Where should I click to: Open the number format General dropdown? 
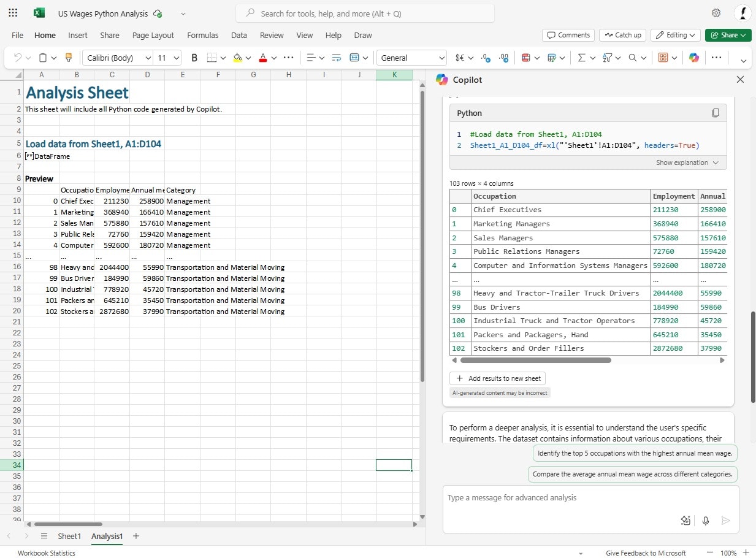(x=411, y=58)
